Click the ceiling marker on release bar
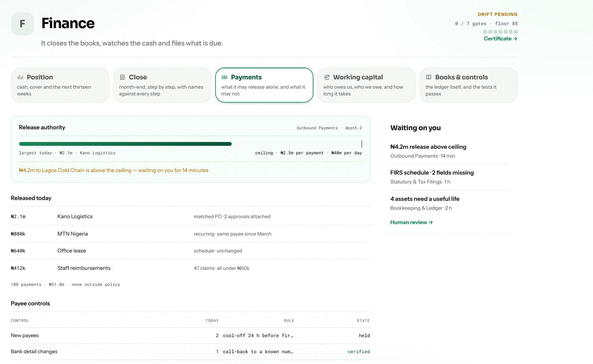 [x=361, y=144]
